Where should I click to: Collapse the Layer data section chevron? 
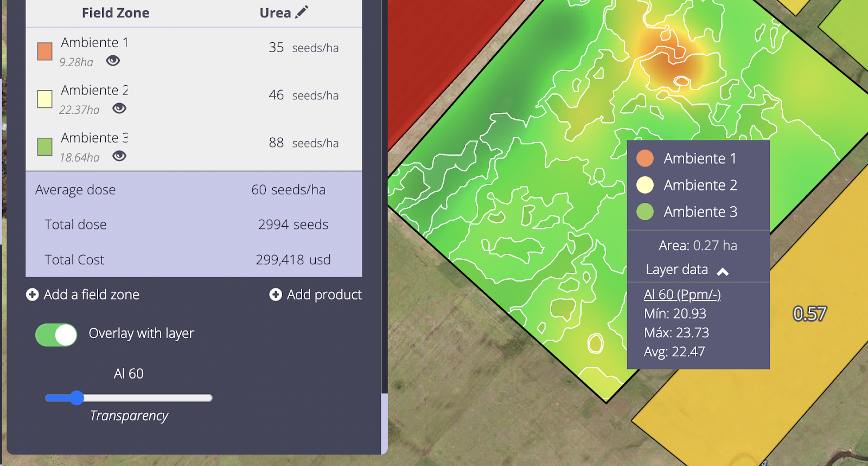click(x=723, y=271)
